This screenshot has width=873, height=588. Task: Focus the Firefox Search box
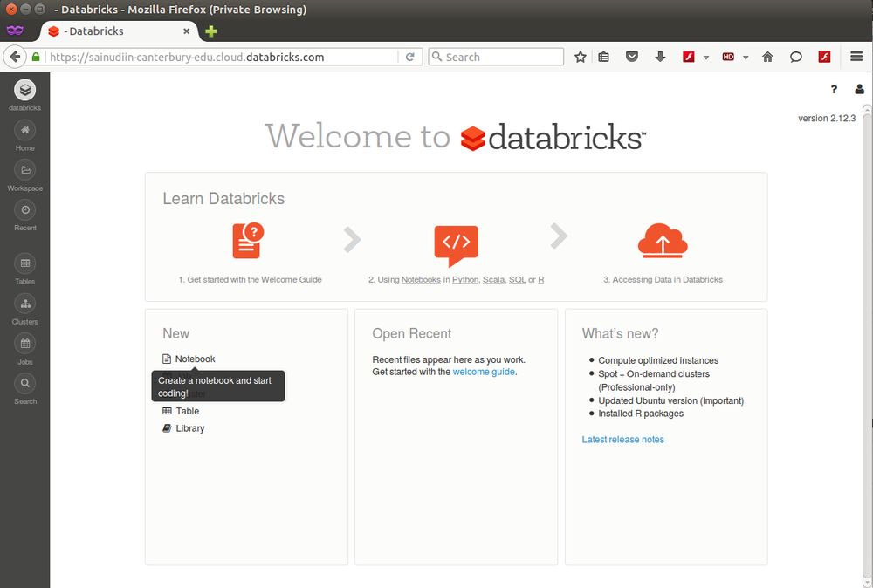tap(496, 57)
